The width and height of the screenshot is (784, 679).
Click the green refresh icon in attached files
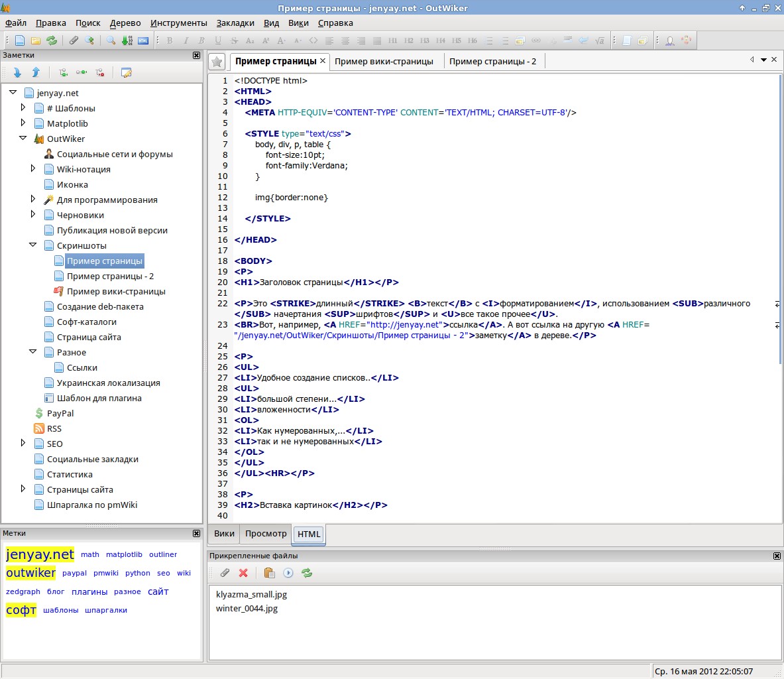coord(307,573)
